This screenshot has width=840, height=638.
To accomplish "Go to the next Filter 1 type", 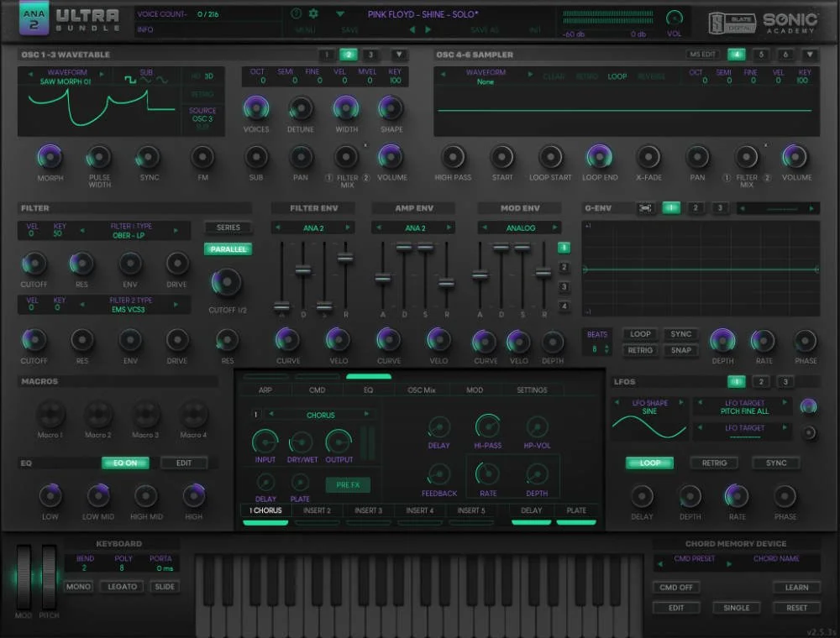I will [x=176, y=230].
